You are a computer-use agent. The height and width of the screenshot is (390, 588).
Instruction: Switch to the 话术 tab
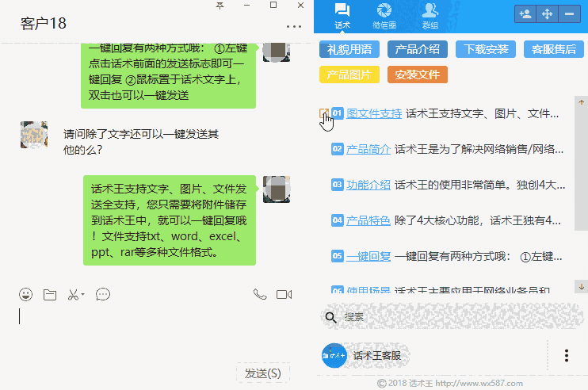[342, 17]
